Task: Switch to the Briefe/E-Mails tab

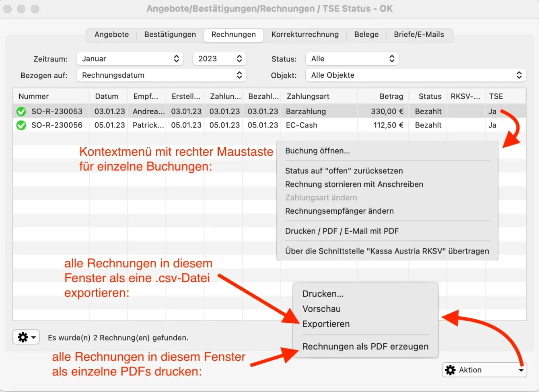Action: coord(419,35)
